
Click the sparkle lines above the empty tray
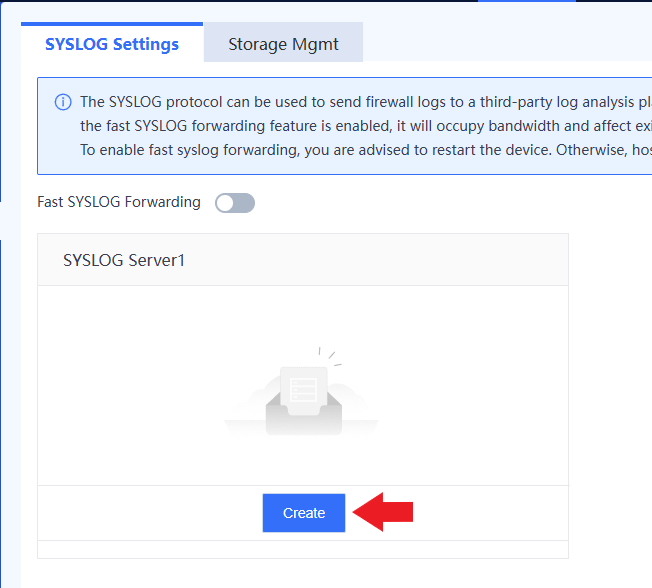click(x=329, y=355)
